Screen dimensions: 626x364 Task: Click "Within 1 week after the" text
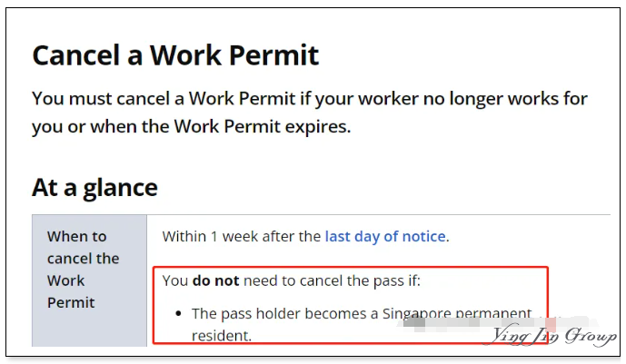click(241, 236)
